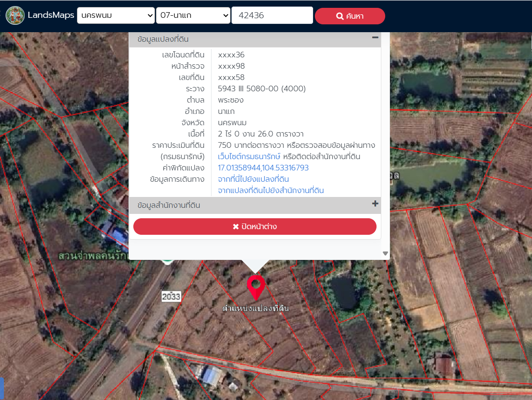
Task: Click the LandsMaps title text
Action: click(x=51, y=15)
